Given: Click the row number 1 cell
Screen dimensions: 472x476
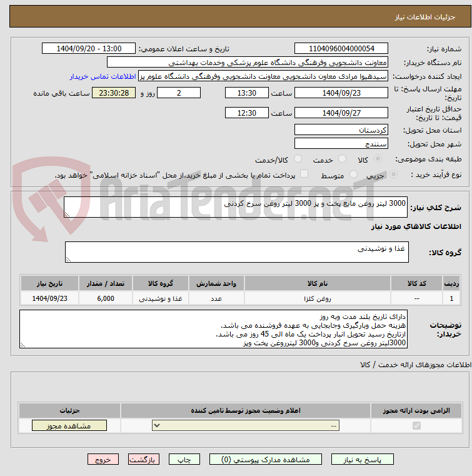Looking at the screenshot, I should point(451,298).
